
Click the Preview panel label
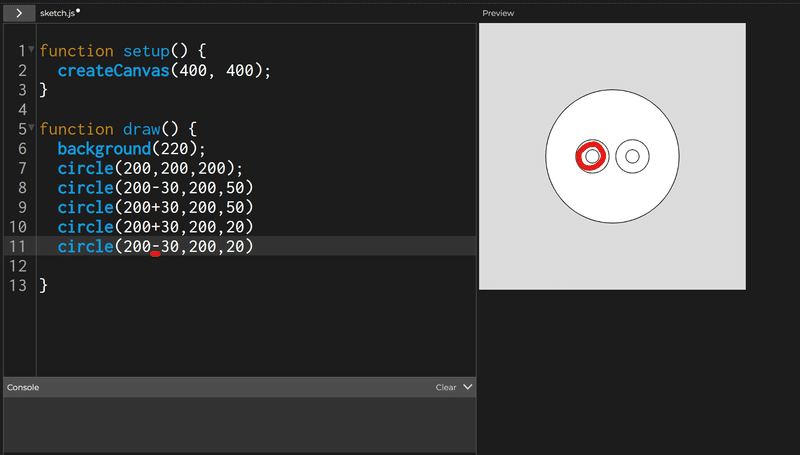(498, 13)
